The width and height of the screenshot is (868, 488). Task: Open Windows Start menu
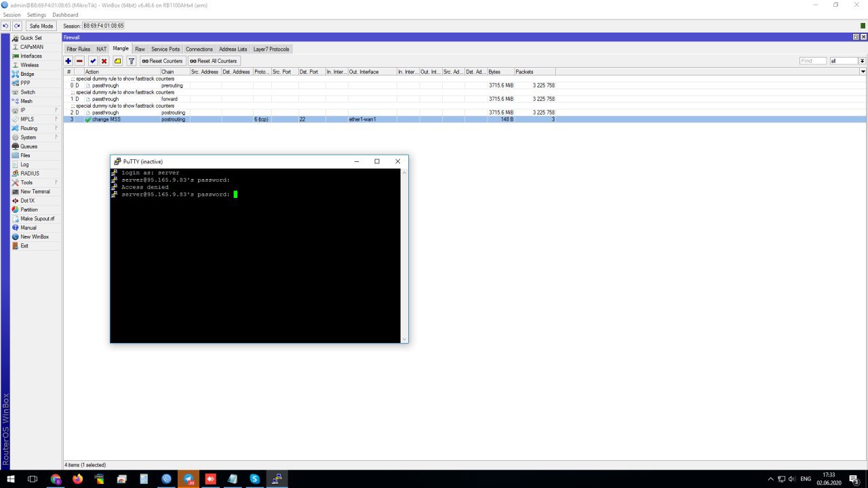coord(10,479)
